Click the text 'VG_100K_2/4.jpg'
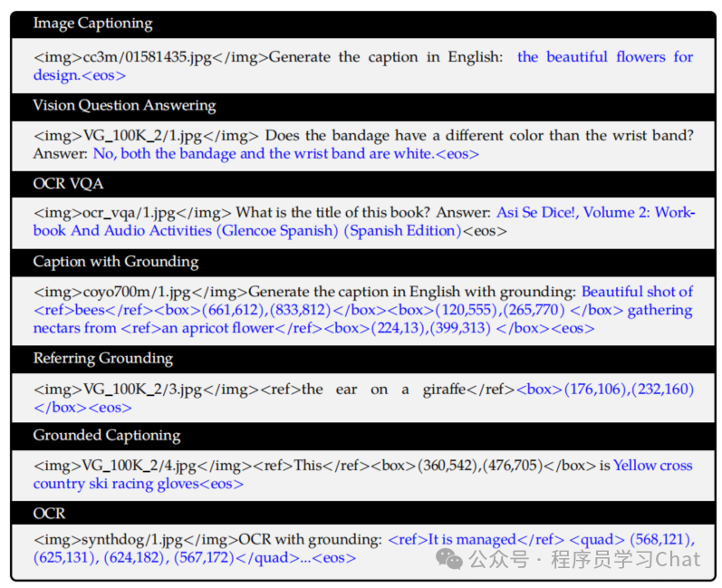This screenshot has height=588, width=722. pyautogui.click(x=140, y=466)
